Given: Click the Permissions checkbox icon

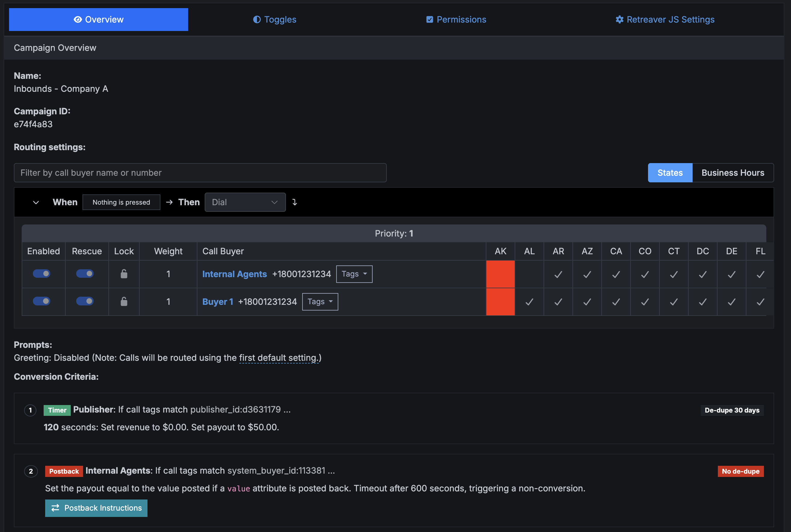Looking at the screenshot, I should tap(430, 19).
